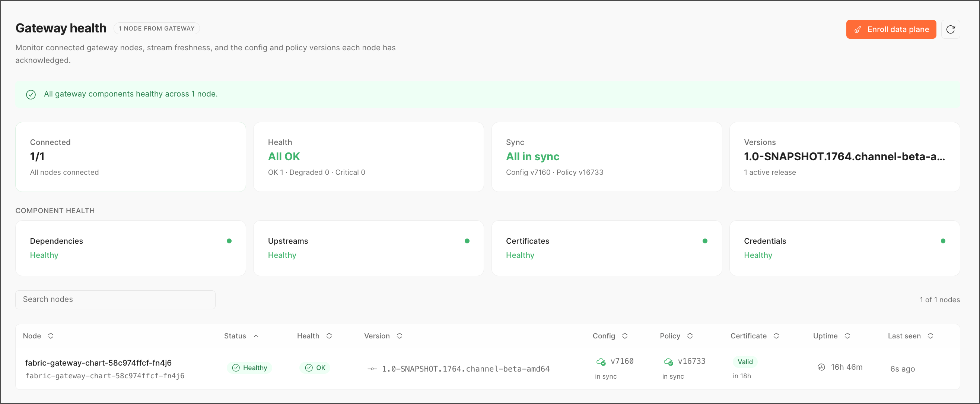Sort by Certificate column sort icon
980x404 pixels.
[776, 336]
